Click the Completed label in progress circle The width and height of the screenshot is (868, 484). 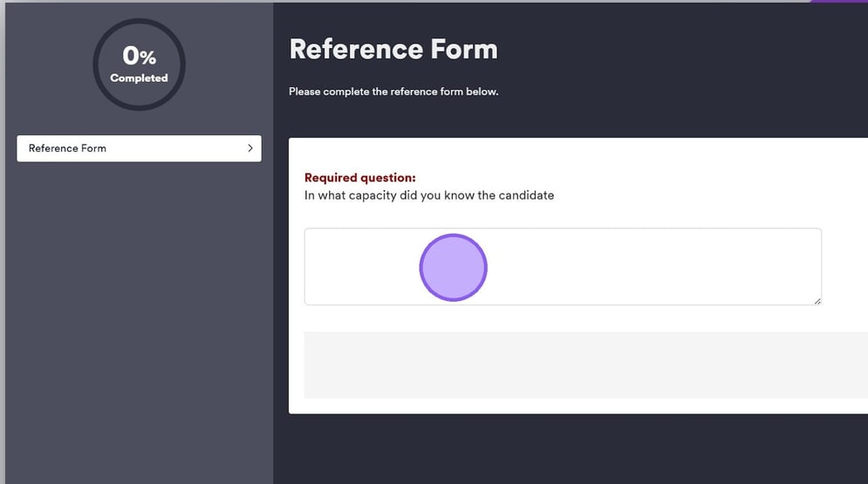139,78
